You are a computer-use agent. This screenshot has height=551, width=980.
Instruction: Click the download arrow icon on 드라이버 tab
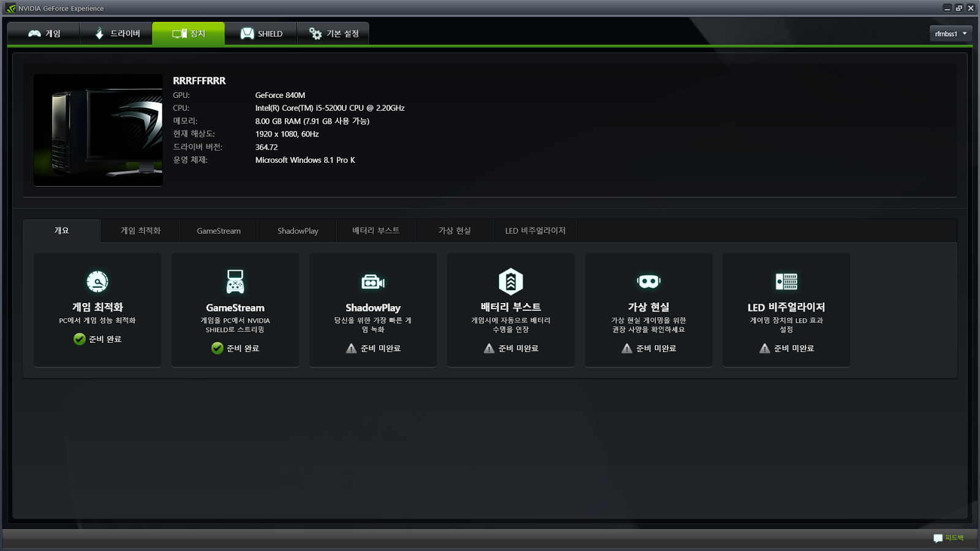(x=99, y=34)
